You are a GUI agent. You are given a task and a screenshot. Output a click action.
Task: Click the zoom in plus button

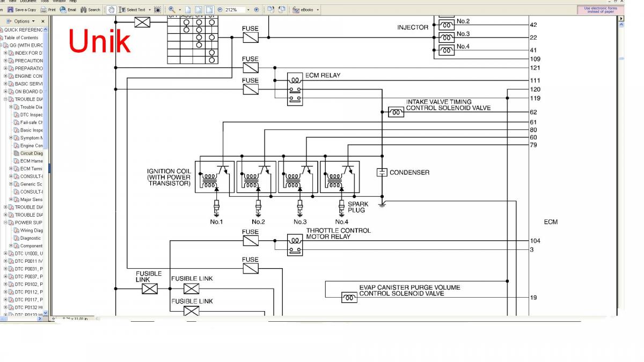pos(256,10)
